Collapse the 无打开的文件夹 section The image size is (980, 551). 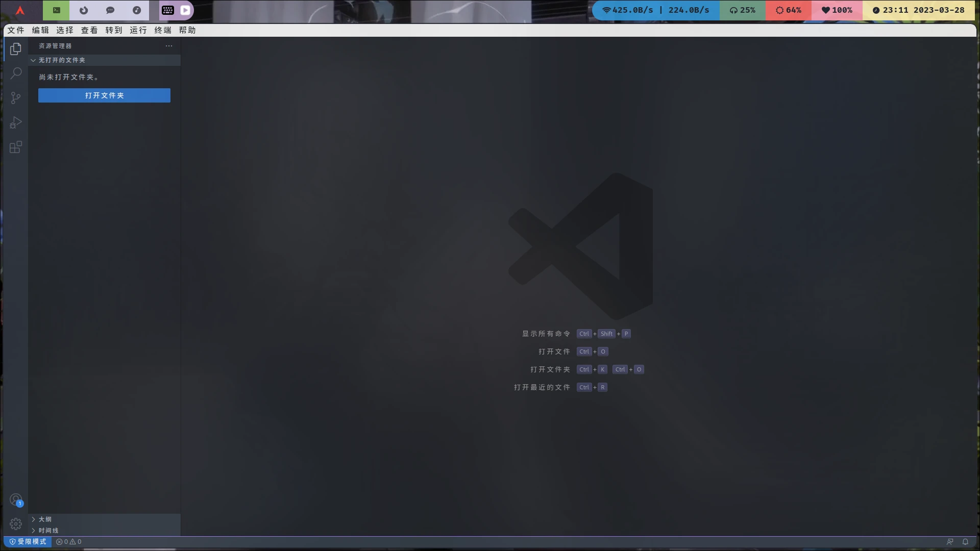coord(33,60)
